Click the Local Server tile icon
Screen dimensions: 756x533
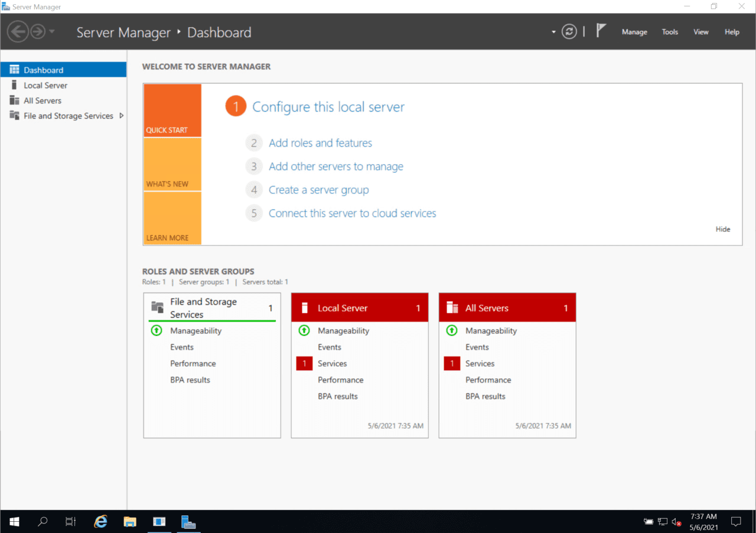click(305, 308)
